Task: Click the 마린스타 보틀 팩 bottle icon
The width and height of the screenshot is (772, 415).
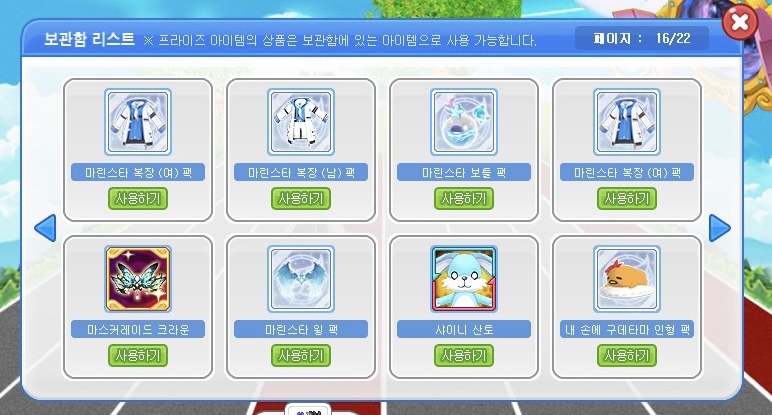Action: pyautogui.click(x=464, y=122)
